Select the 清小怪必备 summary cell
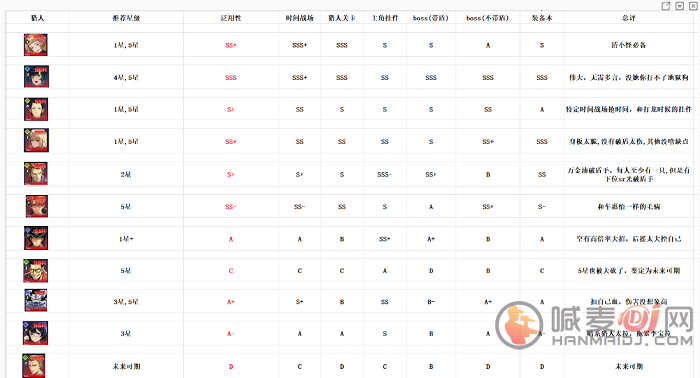The image size is (700, 378). point(629,46)
